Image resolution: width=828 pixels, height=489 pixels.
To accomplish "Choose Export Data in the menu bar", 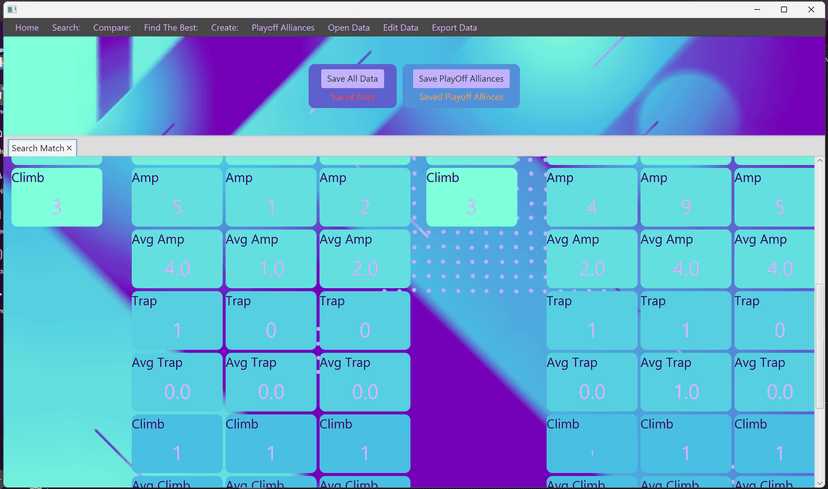I will 454,28.
